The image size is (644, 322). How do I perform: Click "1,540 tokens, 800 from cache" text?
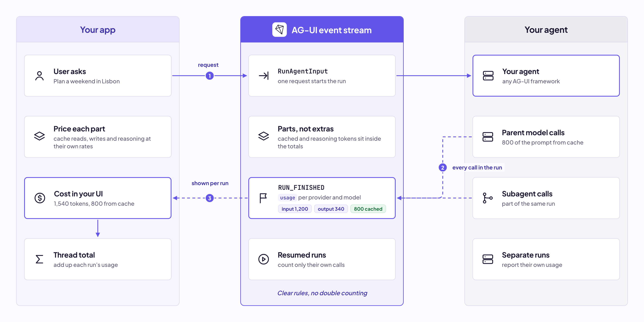coord(94,204)
